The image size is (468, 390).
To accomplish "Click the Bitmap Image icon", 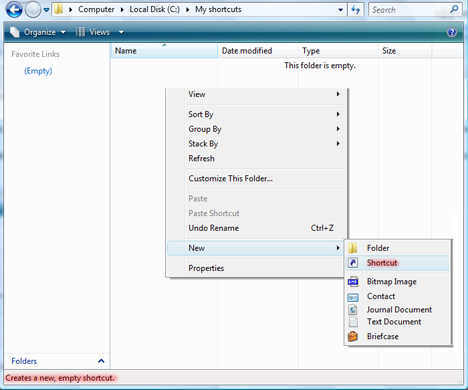I will click(353, 282).
